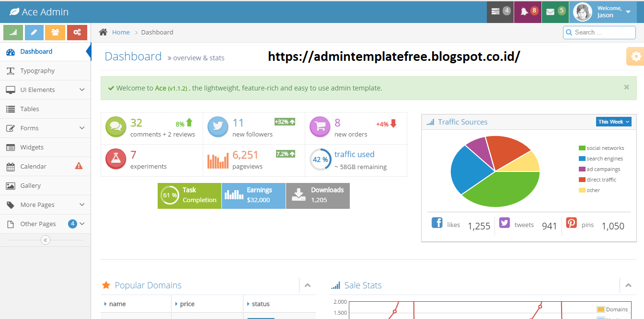Open the envelope messages with badge 5
The height and width of the screenshot is (319, 644).
point(555,11)
